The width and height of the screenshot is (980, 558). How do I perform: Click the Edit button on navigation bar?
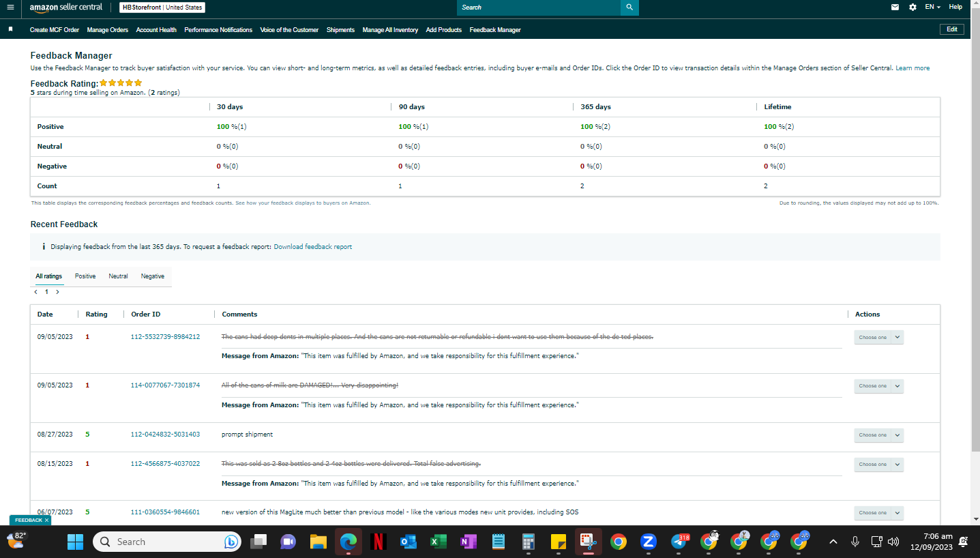coord(952,29)
